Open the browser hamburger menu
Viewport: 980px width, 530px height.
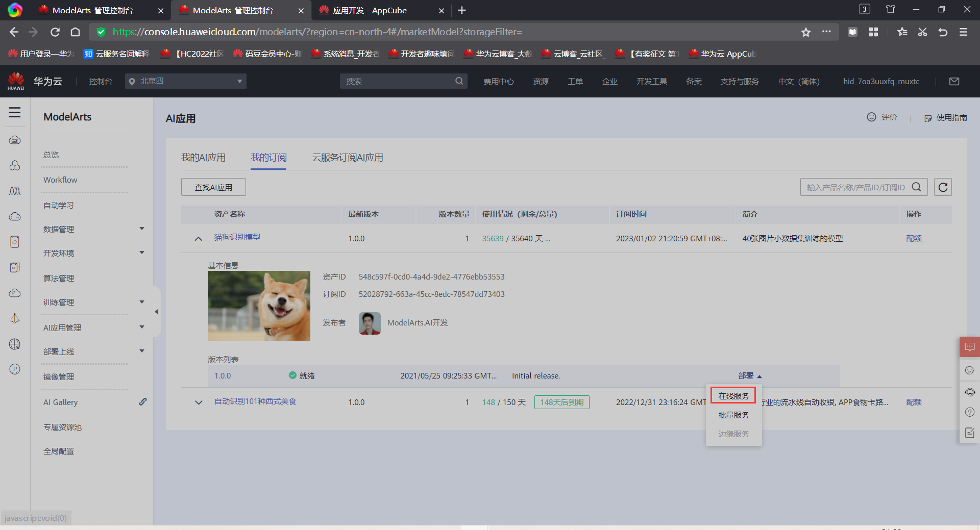[963, 32]
